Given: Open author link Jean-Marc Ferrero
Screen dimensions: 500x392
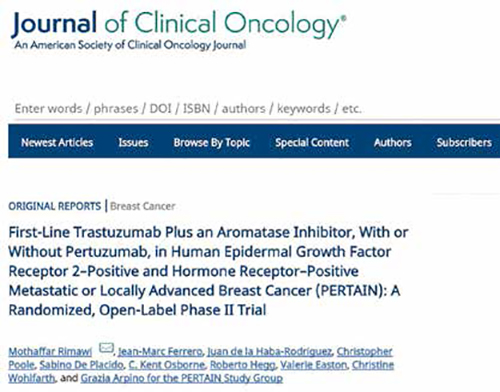Looking at the screenshot, I should click(x=160, y=351).
